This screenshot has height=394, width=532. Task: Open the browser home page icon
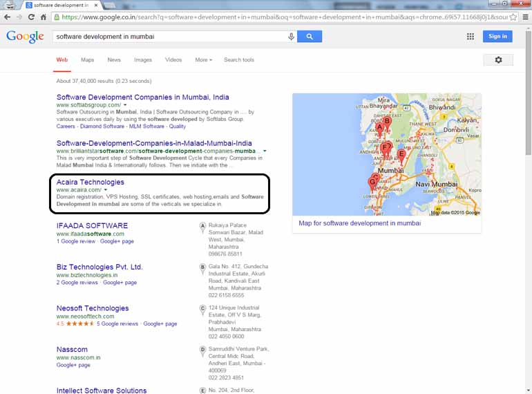[x=44, y=17]
